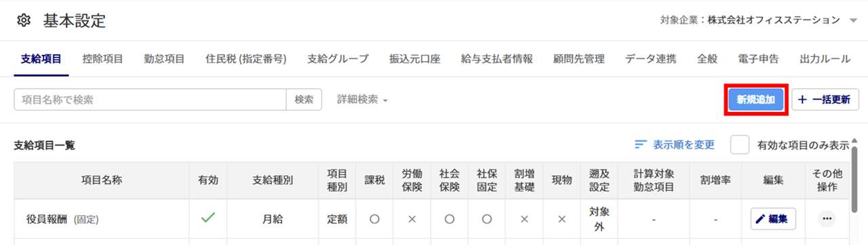868x245 pixels.
Task: Click the sort-lines icon next to 表示順を変更
Action: click(640, 145)
